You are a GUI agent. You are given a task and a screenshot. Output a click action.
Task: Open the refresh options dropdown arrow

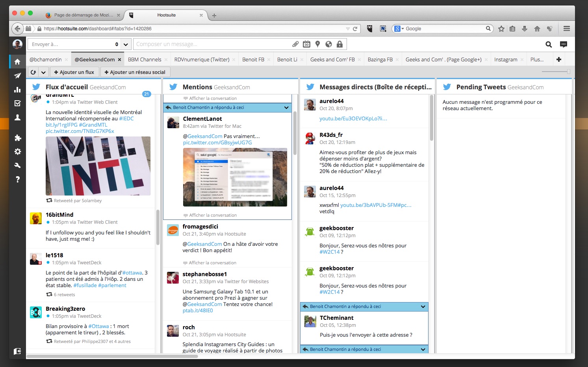pos(43,72)
